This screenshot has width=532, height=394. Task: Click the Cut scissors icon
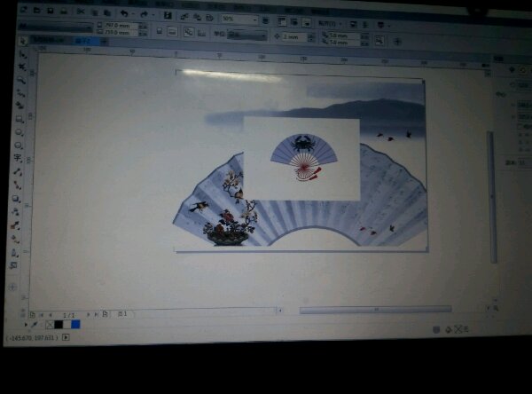point(81,12)
